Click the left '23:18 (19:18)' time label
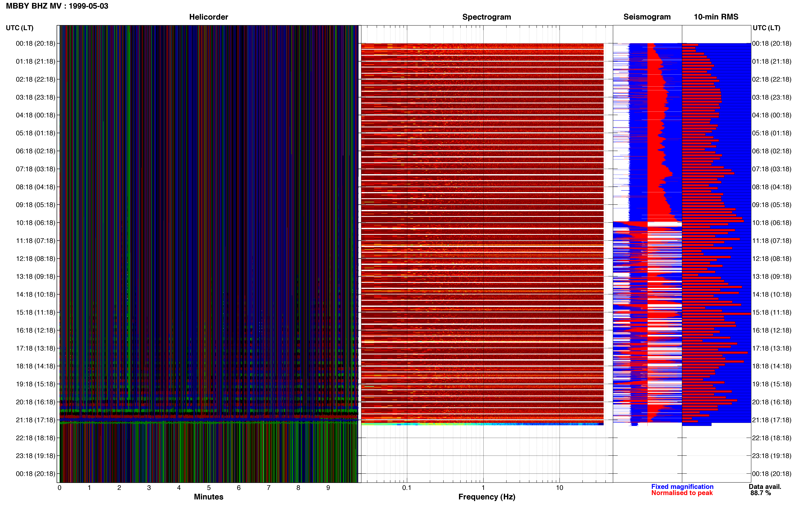 [x=36, y=456]
